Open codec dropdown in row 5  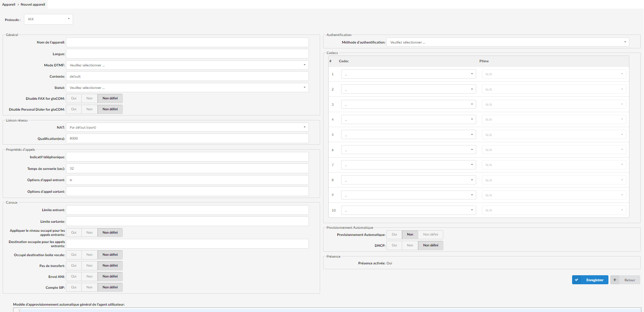click(408, 135)
